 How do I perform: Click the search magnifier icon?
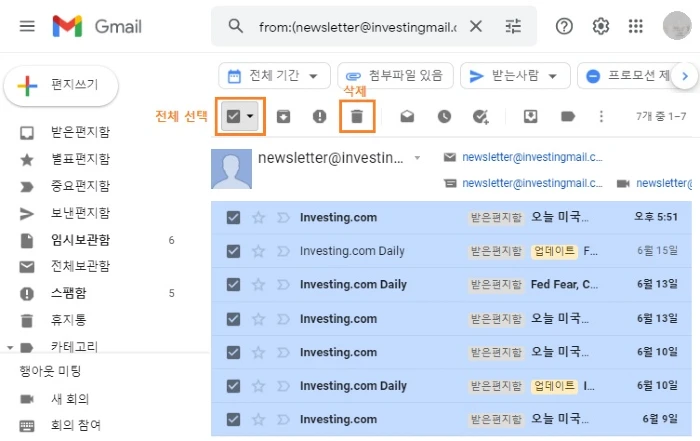point(235,26)
